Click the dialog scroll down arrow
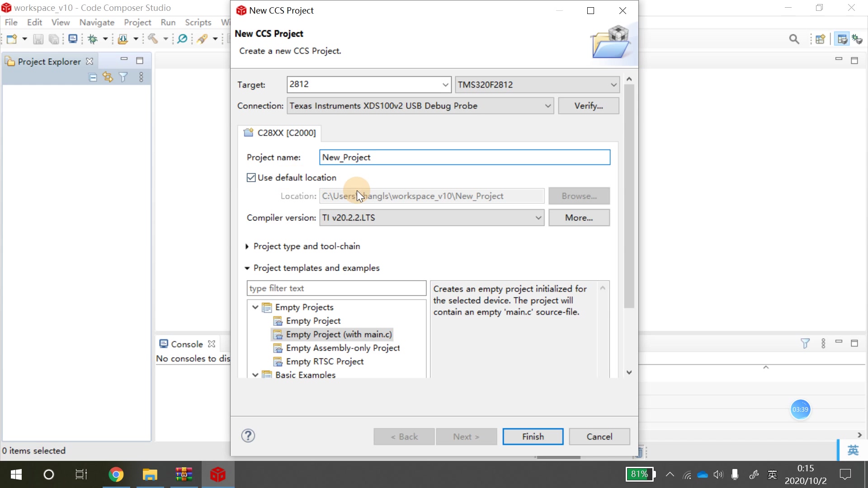Screen dimensions: 868x488 click(629, 372)
